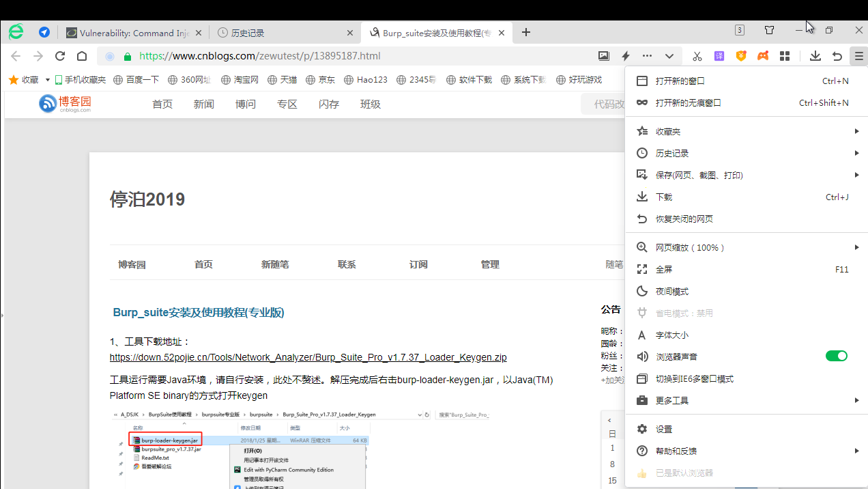The image size is (868, 489).
Task: Expand the 更多工具 submenu
Action: 746,400
